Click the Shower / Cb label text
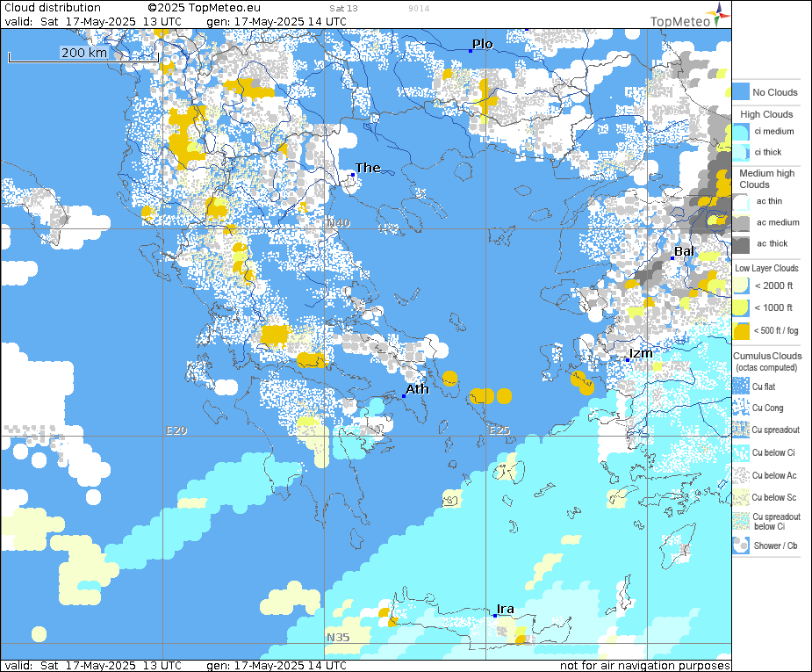The image size is (812, 672). pos(775,546)
